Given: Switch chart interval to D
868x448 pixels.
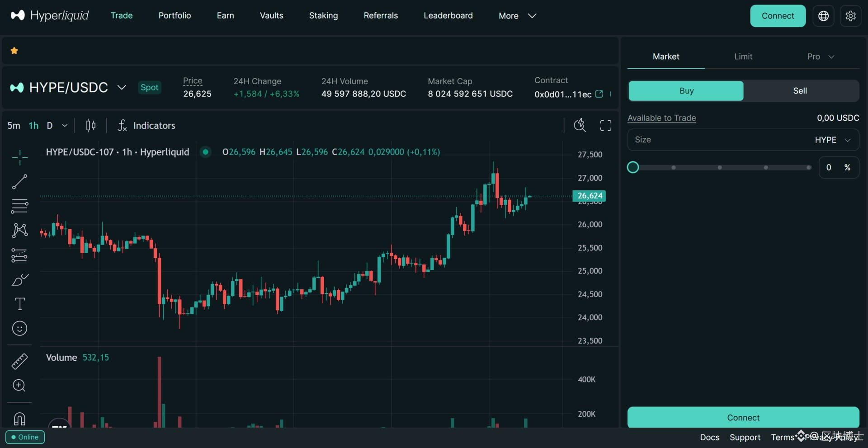Looking at the screenshot, I should [50, 126].
